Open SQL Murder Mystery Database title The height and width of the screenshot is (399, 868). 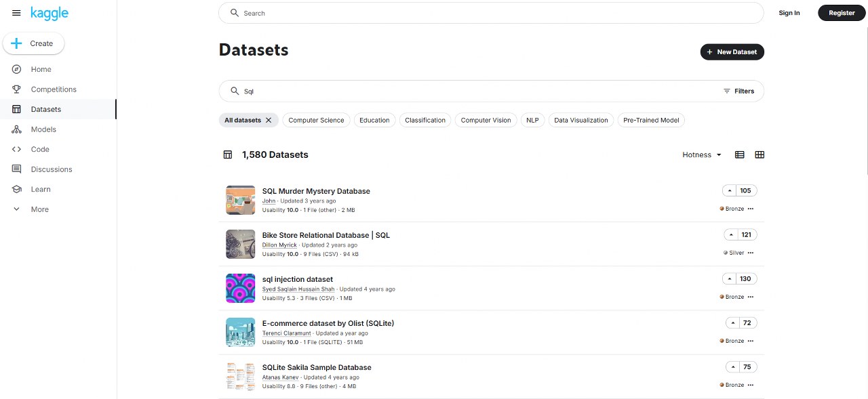click(x=316, y=191)
